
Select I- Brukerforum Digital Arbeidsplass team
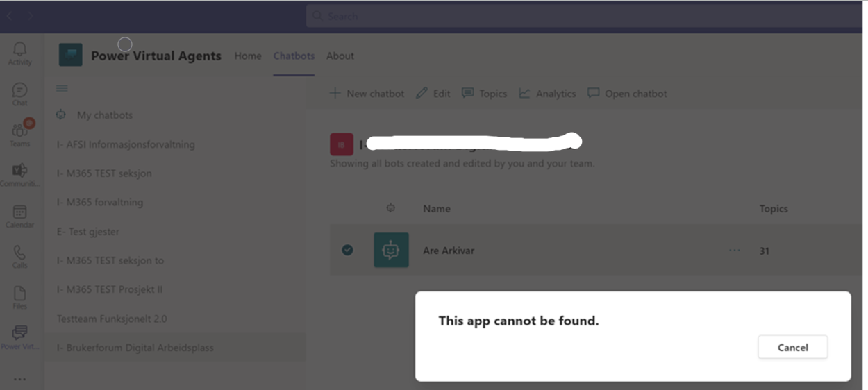[x=175, y=348]
